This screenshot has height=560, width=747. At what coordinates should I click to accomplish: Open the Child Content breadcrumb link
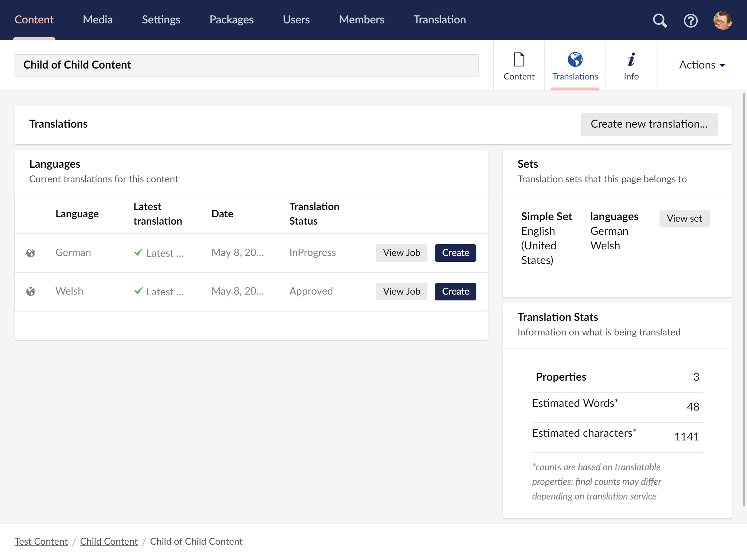click(x=109, y=541)
